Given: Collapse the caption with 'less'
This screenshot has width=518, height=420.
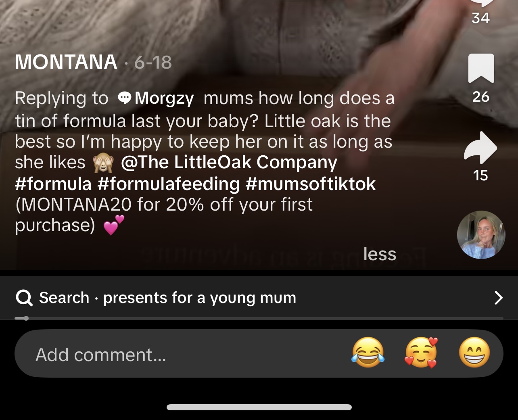Looking at the screenshot, I should pos(380,254).
